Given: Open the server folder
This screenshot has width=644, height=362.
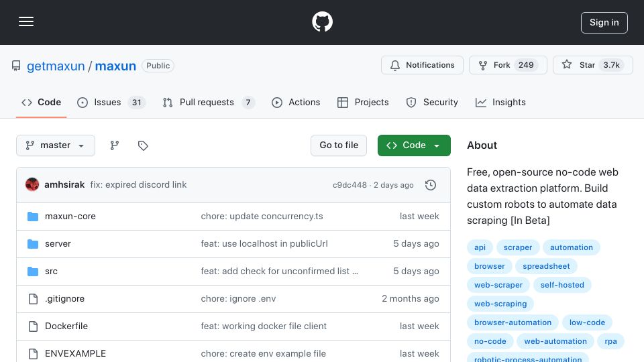Looking at the screenshot, I should click(x=58, y=244).
